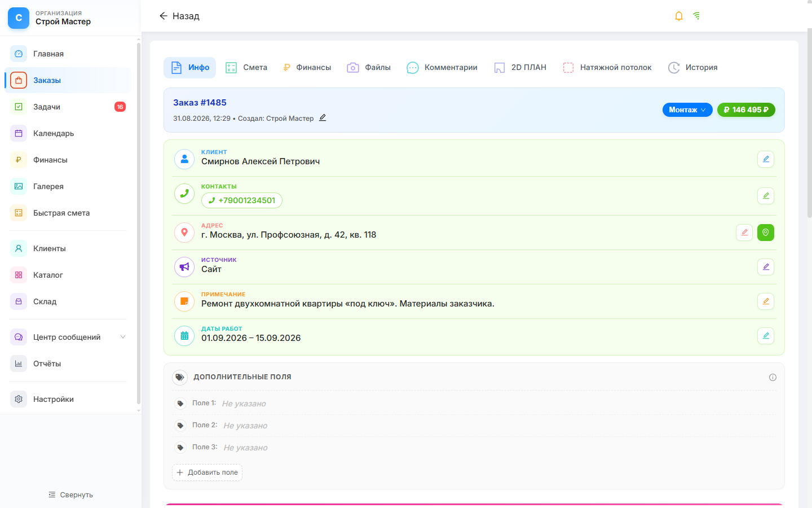Collapse sidebar with Свернуть

(70, 494)
